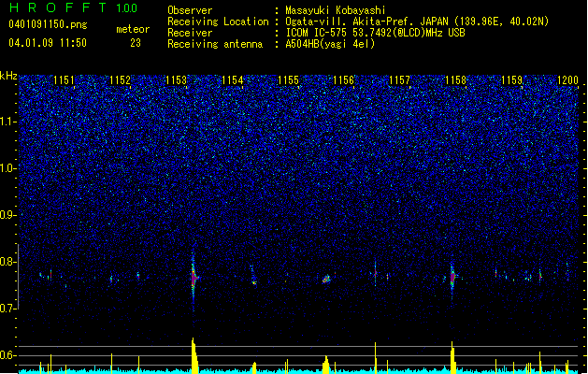Click the 1153 time marker

click(176, 80)
